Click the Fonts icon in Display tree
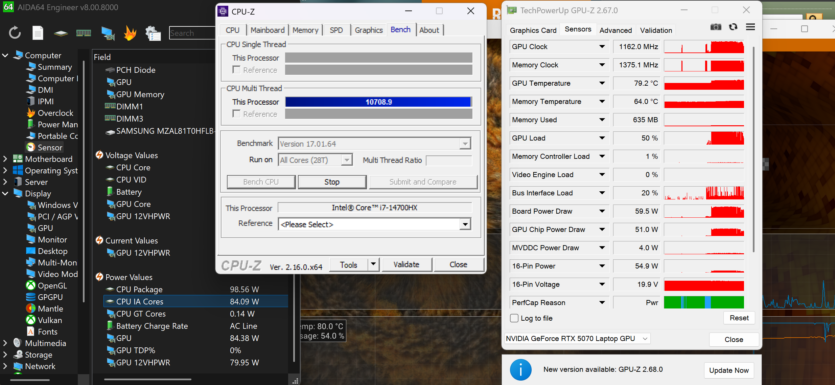This screenshot has height=385, width=835. tap(31, 332)
